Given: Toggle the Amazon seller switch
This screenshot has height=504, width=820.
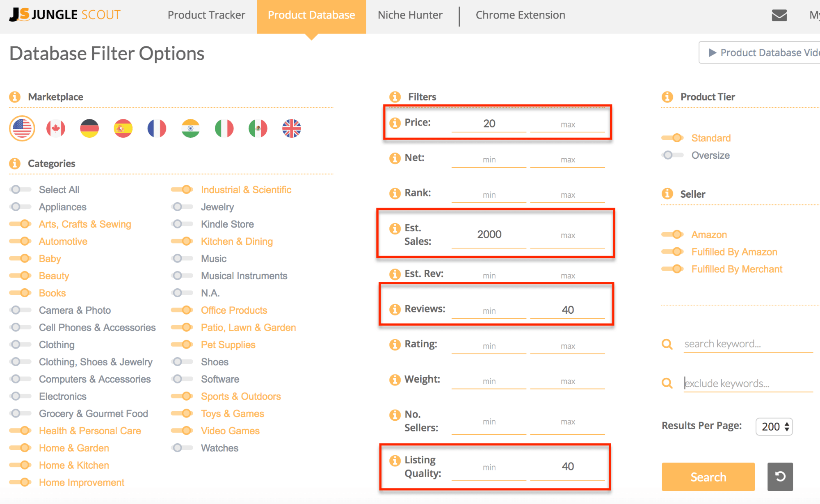Looking at the screenshot, I should pos(673,235).
